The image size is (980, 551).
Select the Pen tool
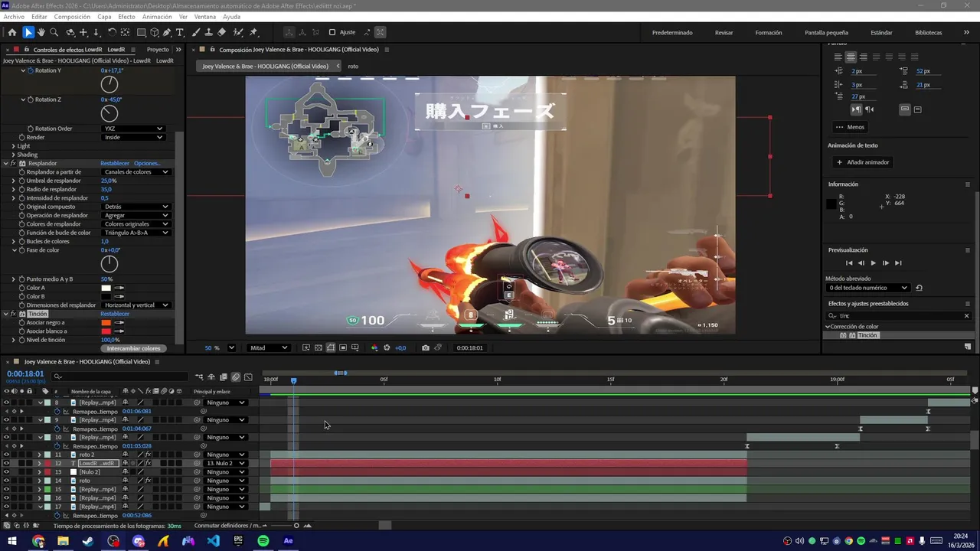(167, 32)
